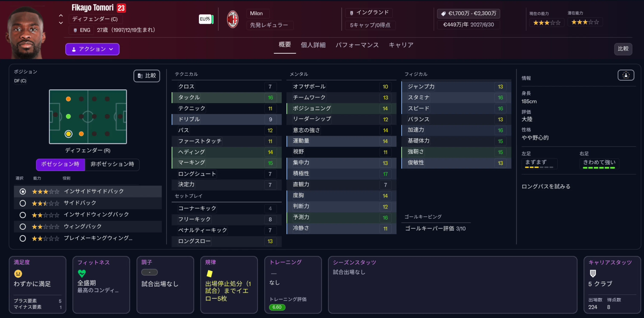This screenshot has width=644, height=318.
Task: Click the 積極性 attribute row
Action: pyautogui.click(x=341, y=174)
